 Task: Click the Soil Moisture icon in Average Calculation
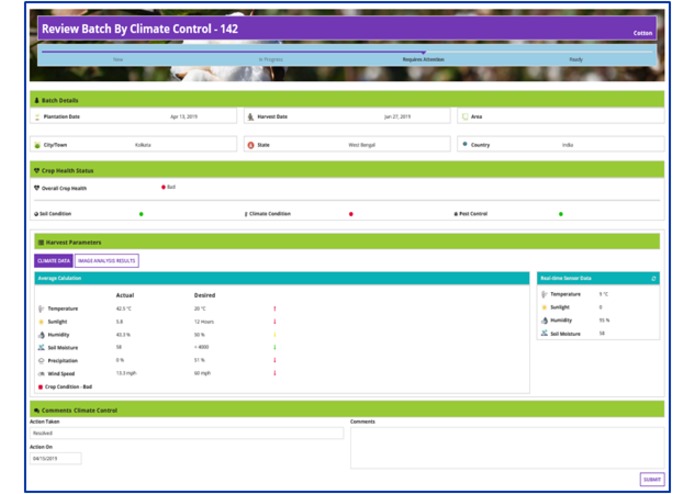coord(41,347)
